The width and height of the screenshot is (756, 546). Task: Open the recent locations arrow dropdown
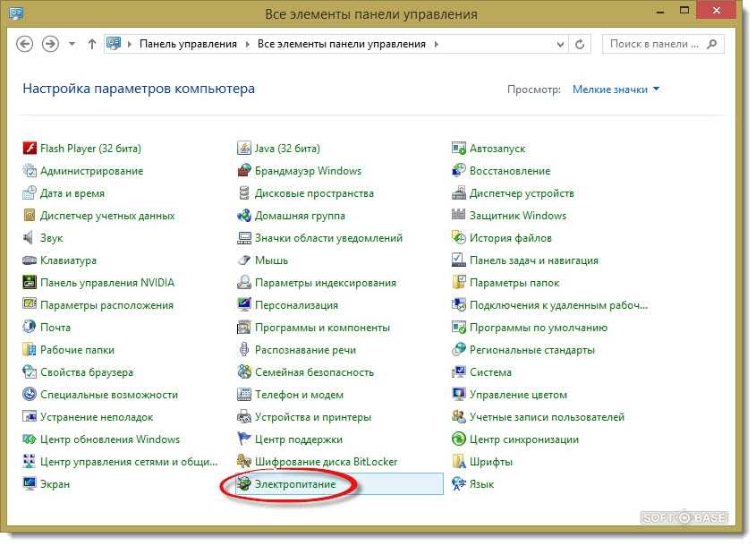[72, 44]
